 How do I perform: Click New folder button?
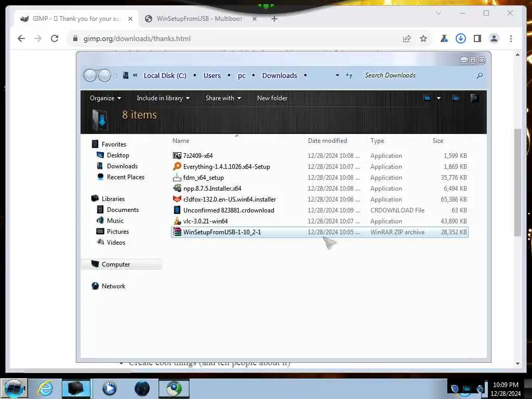click(272, 98)
